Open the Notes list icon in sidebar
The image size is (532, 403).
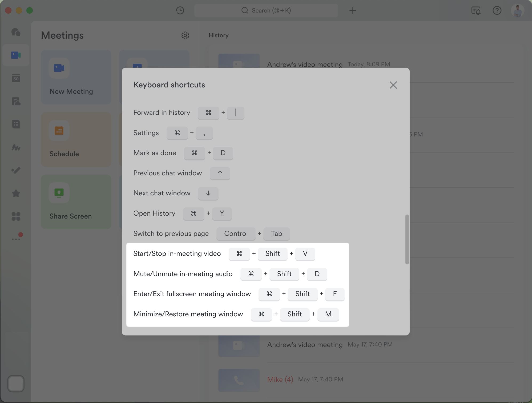pyautogui.click(x=16, y=124)
